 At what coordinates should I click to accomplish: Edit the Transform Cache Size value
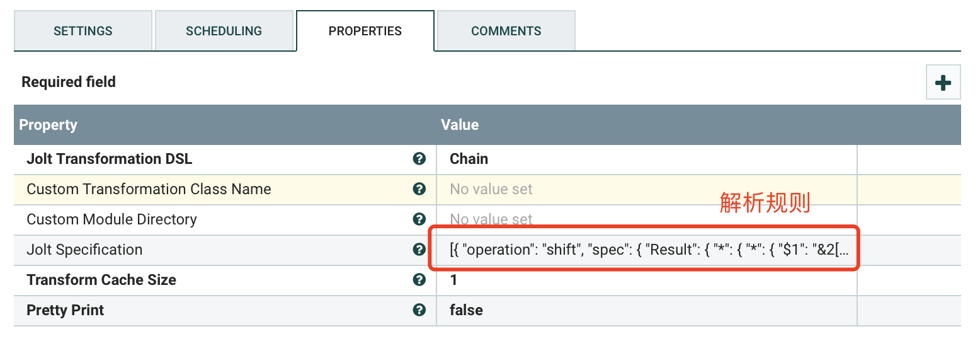(647, 281)
